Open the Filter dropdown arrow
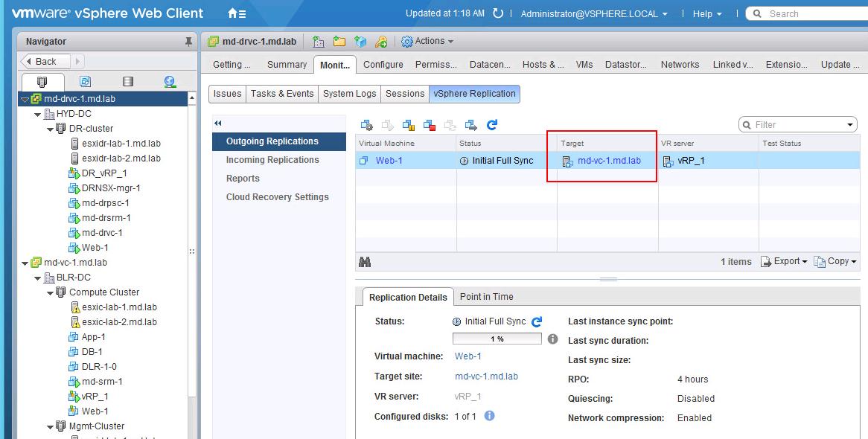Image resolution: width=868 pixels, height=439 pixels. pos(850,125)
